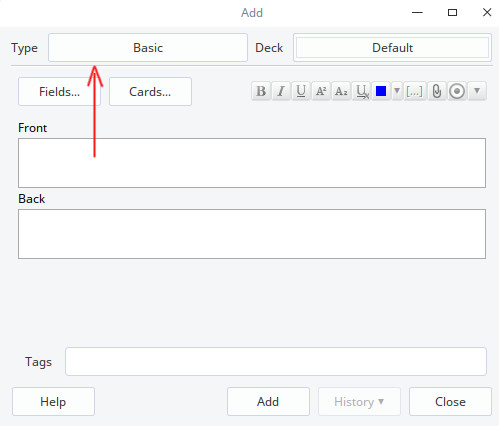Screen dimensions: 499x426
Task: Remove text formatting
Action: [x=361, y=91]
